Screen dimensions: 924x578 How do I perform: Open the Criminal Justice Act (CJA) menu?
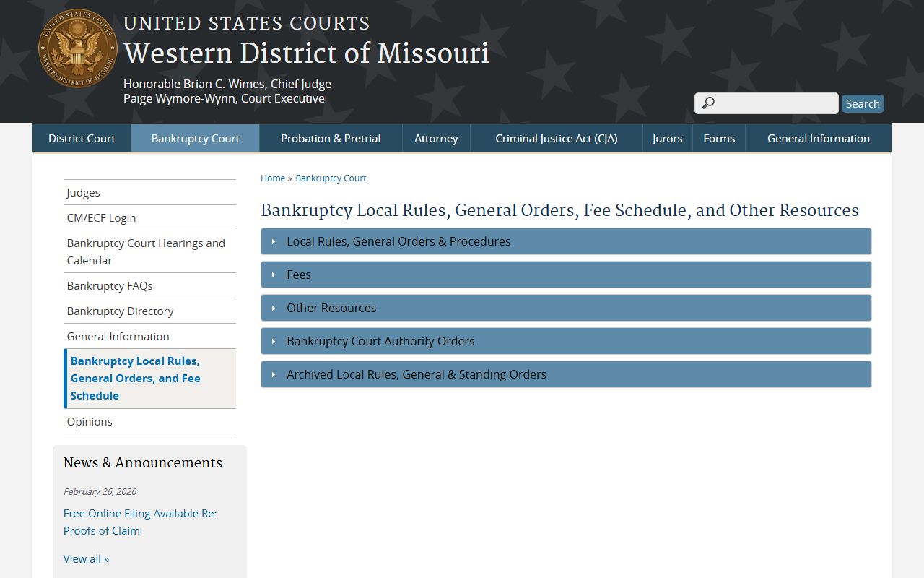tap(557, 138)
